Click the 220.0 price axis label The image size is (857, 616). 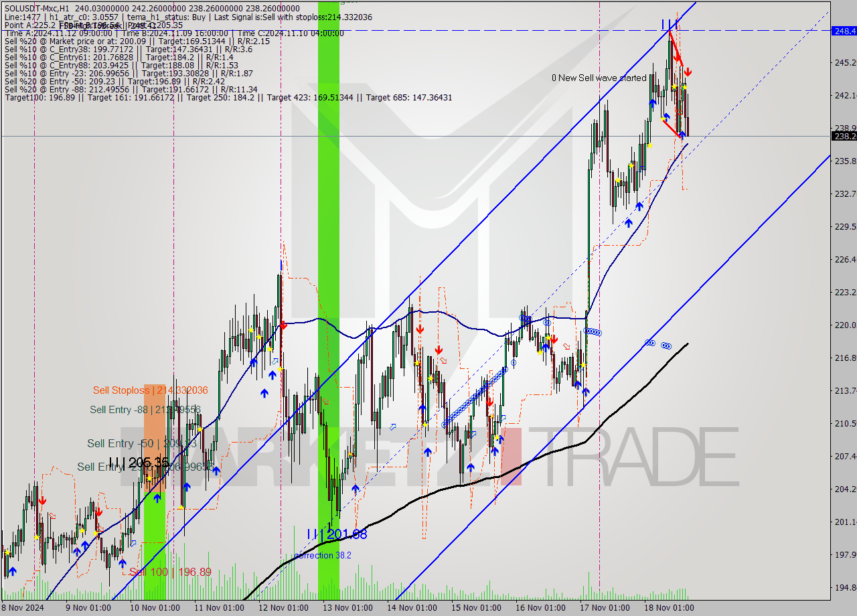[844, 325]
